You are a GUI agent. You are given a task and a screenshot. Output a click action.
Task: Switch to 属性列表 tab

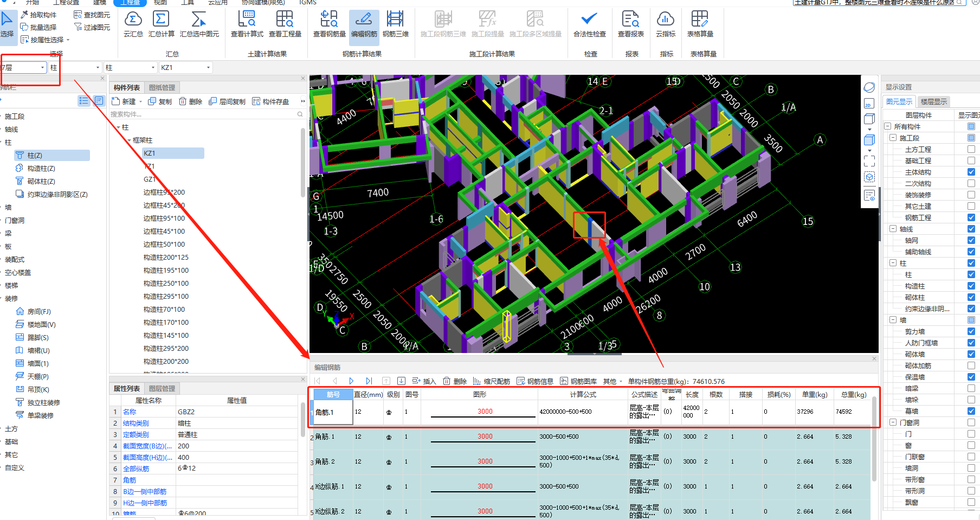[127, 388]
